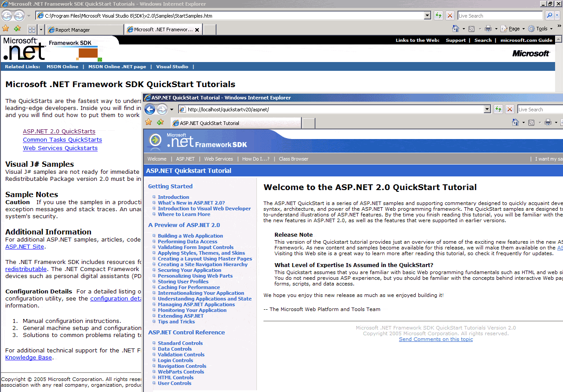This screenshot has height=392, width=563.
Task: Open the How Do I...? menu item
Action: [x=256, y=159]
